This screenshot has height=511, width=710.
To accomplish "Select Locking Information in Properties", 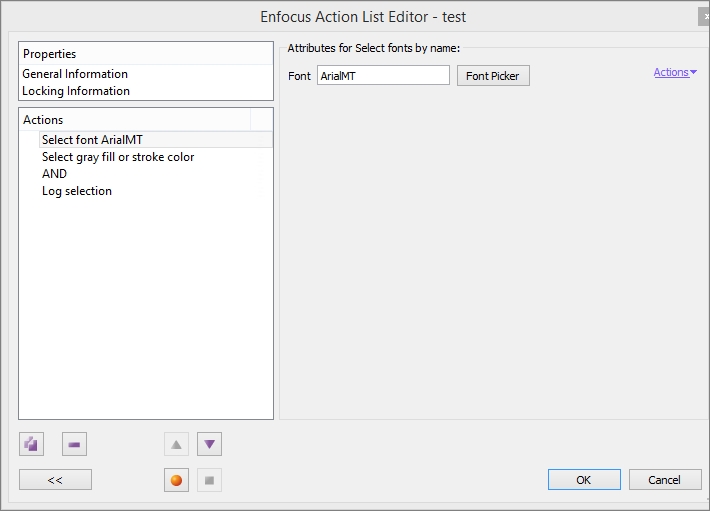I will (76, 91).
